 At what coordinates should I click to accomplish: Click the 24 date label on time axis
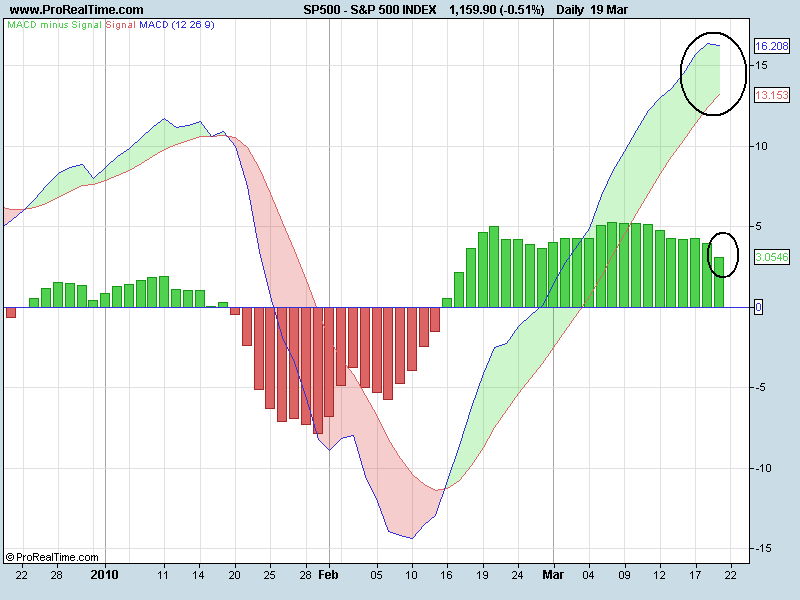[517, 575]
